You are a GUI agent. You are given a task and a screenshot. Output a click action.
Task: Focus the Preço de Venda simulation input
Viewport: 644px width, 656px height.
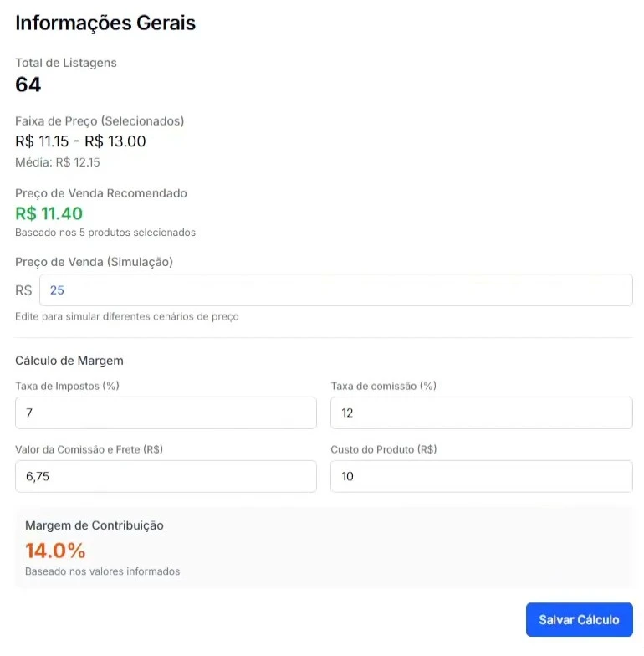(336, 290)
